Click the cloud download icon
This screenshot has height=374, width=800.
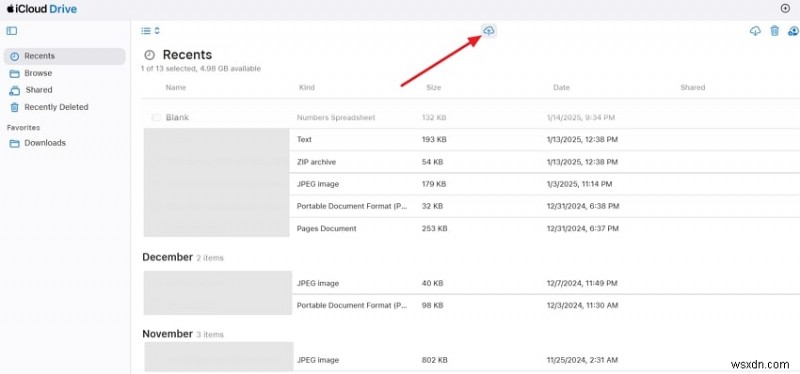(755, 31)
